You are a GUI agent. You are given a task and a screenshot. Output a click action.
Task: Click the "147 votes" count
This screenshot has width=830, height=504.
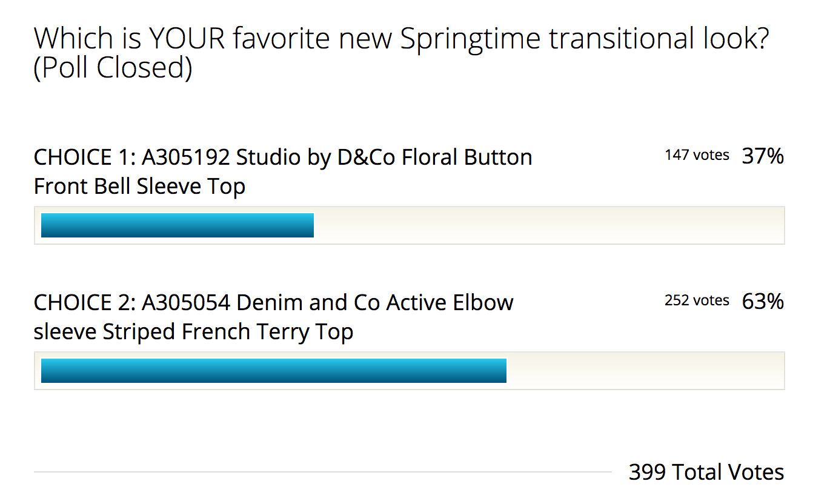tap(697, 156)
